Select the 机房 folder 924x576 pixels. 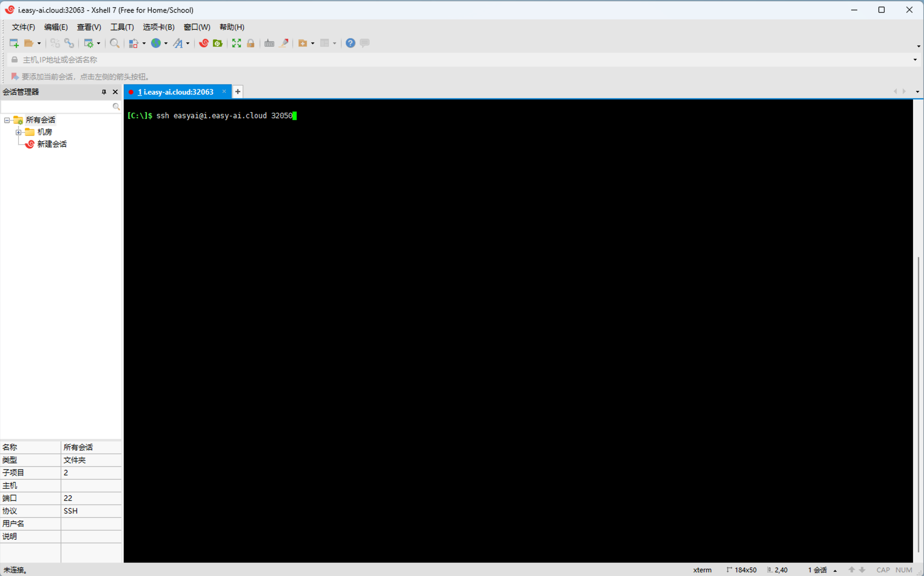(45, 132)
